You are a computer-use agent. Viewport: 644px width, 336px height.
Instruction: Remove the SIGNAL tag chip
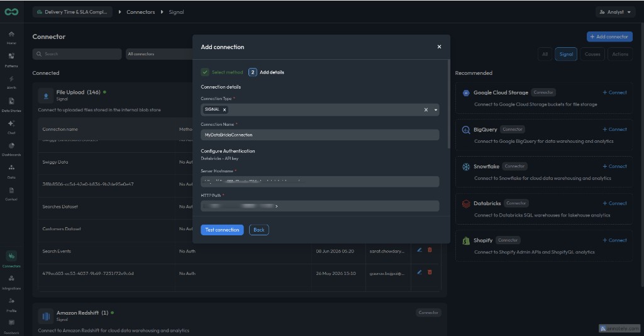[225, 109]
